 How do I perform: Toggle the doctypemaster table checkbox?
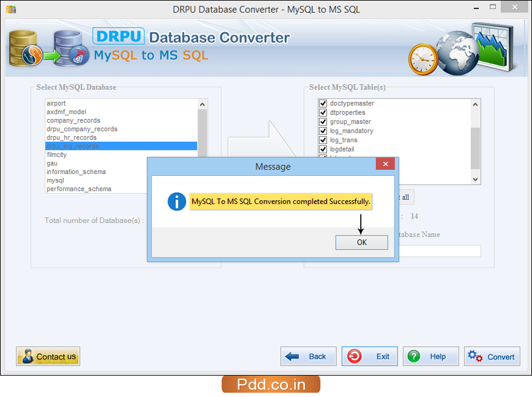[x=323, y=103]
